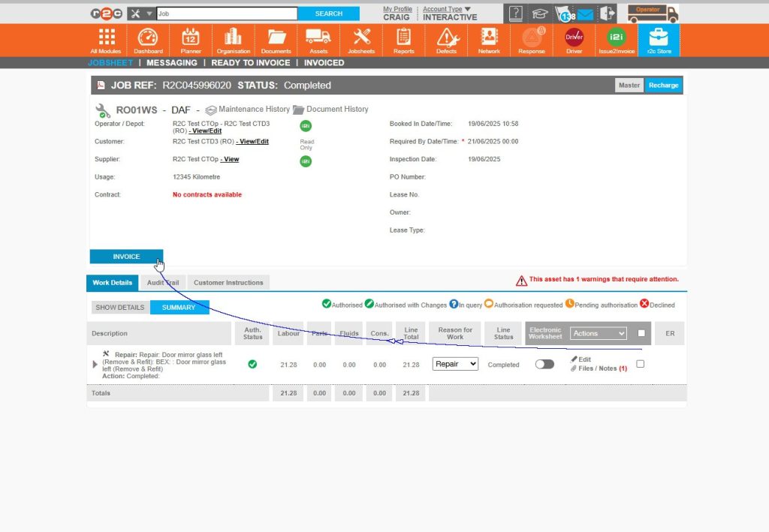Viewport: 769px width, 532px height.
Task: Select the Planner icon in the toolbar
Action: [191, 39]
